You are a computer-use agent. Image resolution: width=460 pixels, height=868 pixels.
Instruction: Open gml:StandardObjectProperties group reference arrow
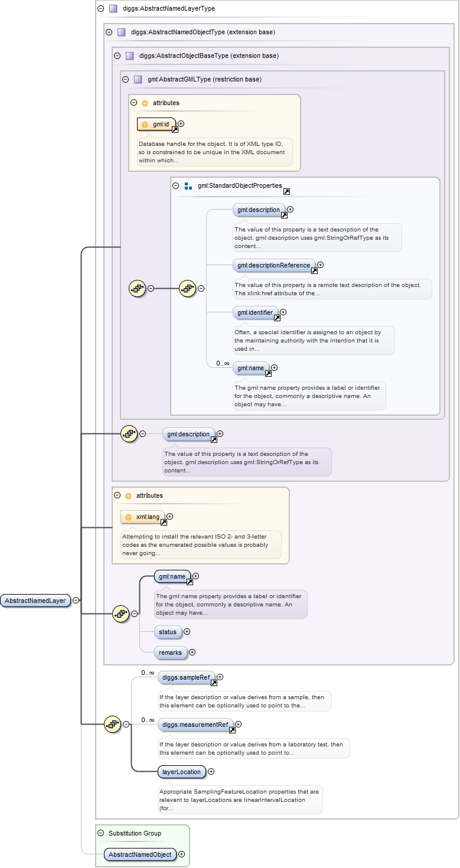286,191
